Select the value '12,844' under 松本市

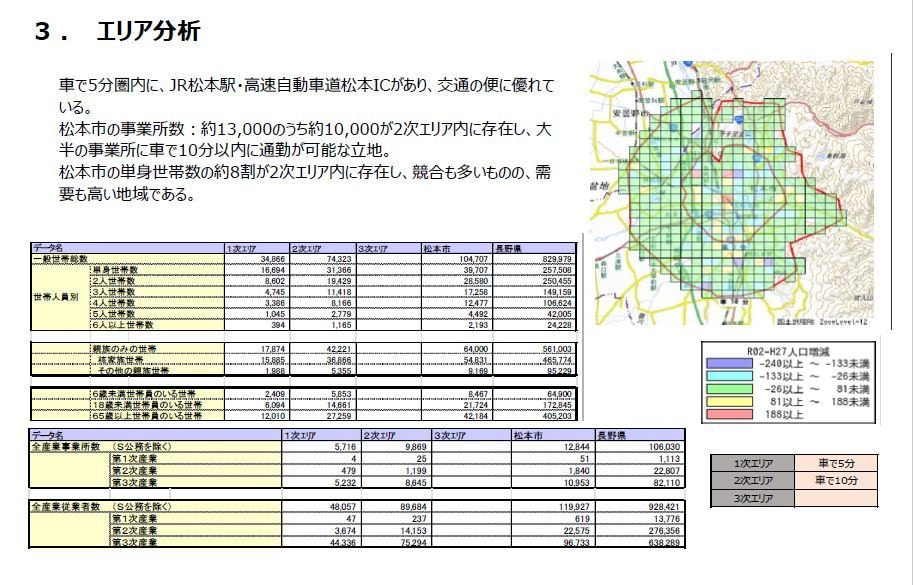click(576, 447)
